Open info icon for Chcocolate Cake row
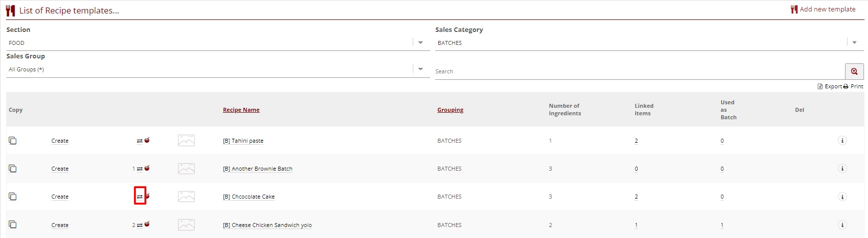868x238 pixels. 842,197
